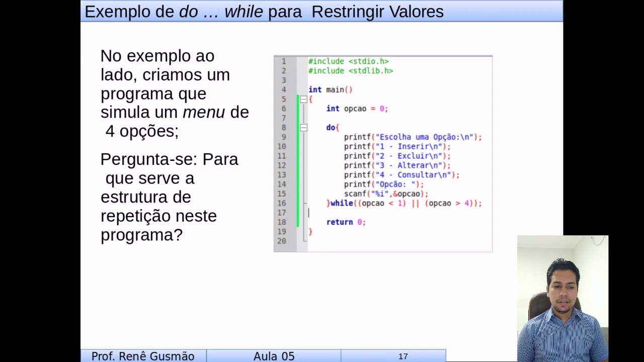
Task: Click the printf '3 - Alterar' line
Action: click(397, 165)
